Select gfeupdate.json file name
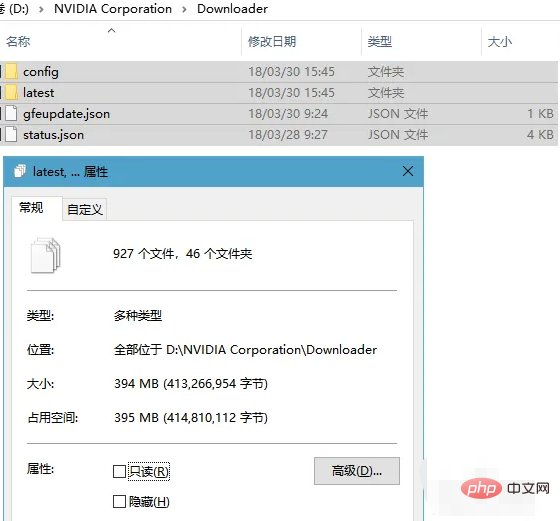 point(66,114)
